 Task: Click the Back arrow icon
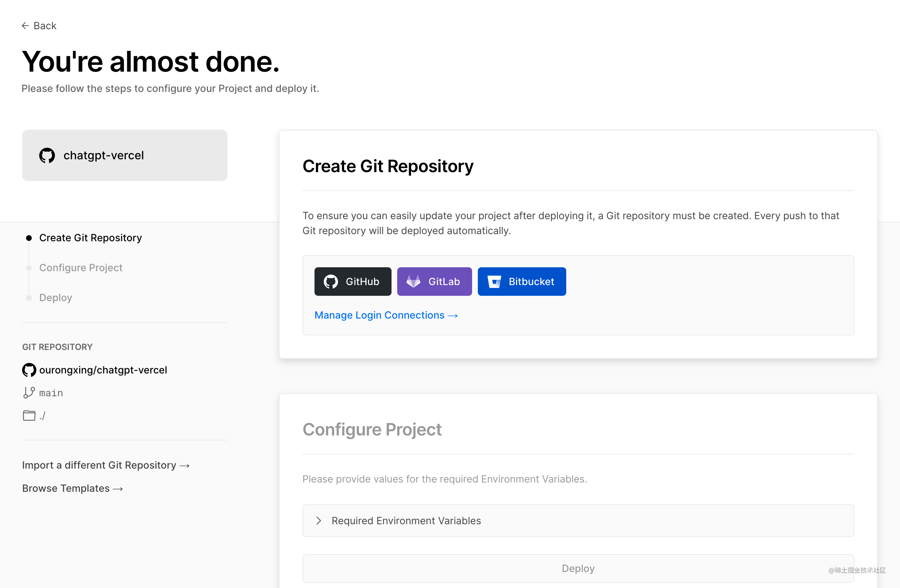(25, 26)
